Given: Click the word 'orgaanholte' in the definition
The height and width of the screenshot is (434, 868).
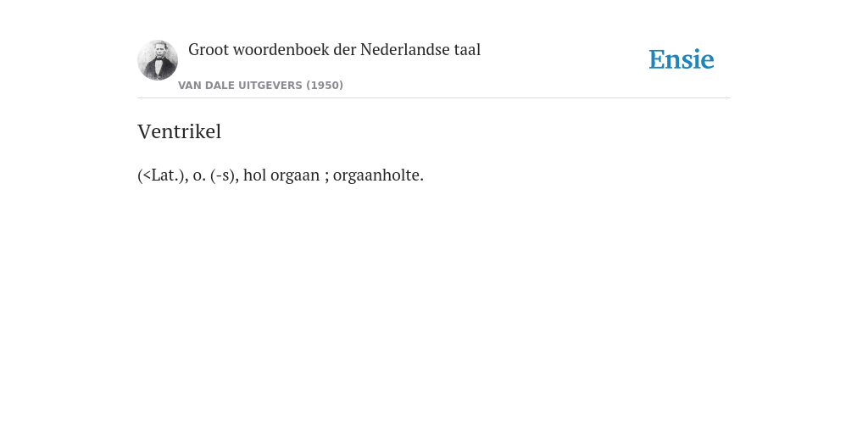Looking at the screenshot, I should (x=376, y=175).
